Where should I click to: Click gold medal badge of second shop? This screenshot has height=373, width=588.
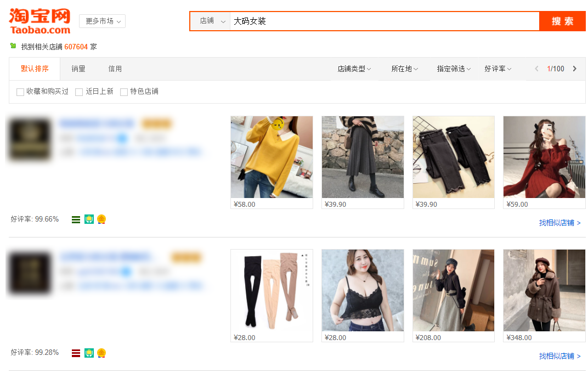[x=101, y=353]
